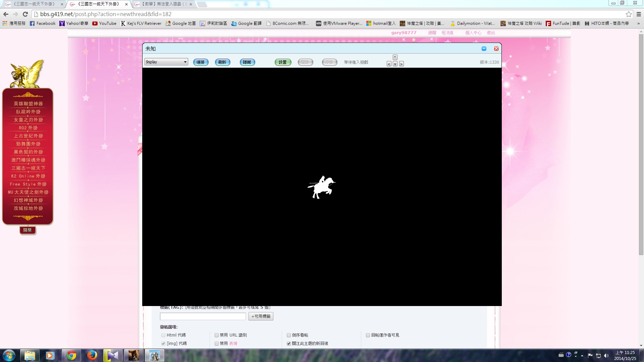The width and height of the screenshot is (644, 362).
Task: Open the Chrome menu (three bars) icon
Action: [x=639, y=14]
